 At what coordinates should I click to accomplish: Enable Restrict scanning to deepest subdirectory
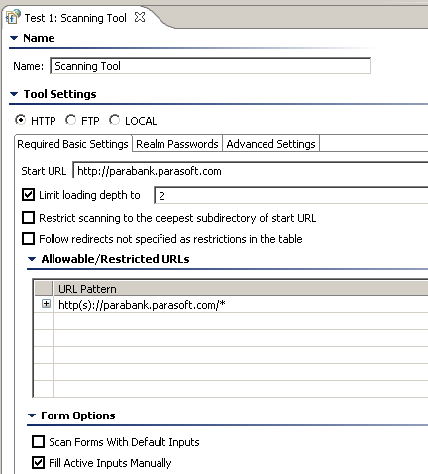(x=28, y=218)
